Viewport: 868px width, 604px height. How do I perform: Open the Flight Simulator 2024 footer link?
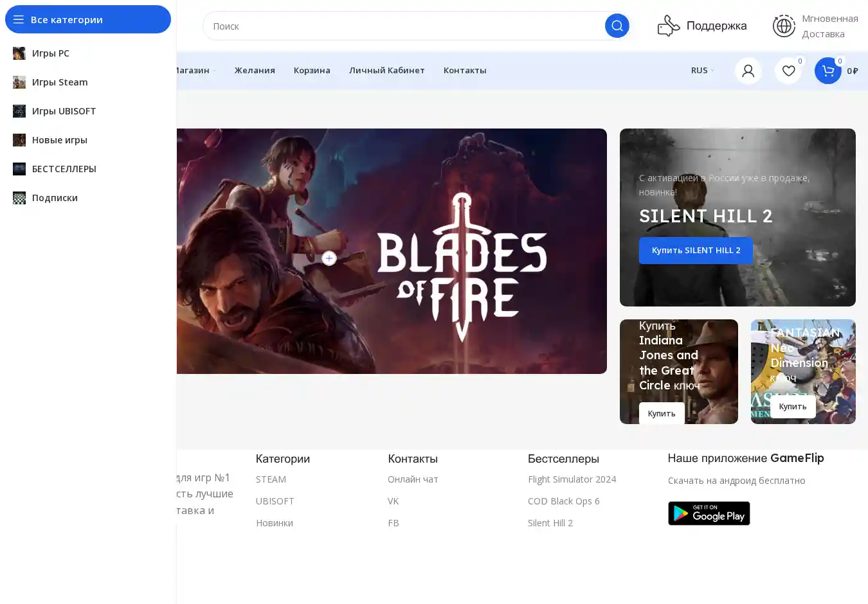point(572,479)
